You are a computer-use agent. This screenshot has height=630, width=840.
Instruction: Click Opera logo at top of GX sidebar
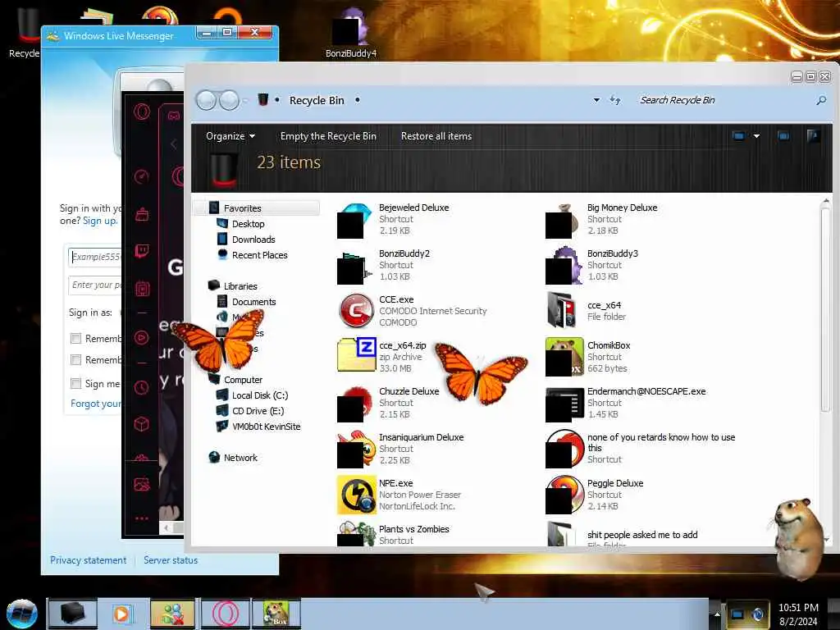[x=142, y=112]
